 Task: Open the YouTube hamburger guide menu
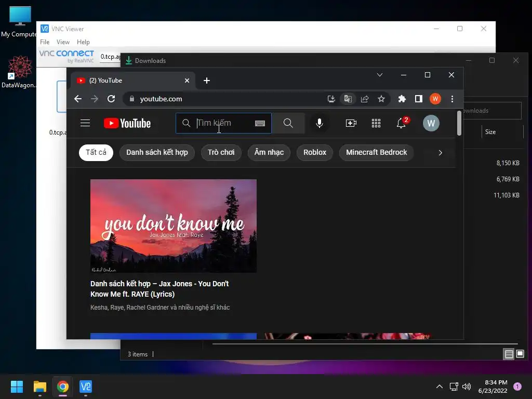85,123
